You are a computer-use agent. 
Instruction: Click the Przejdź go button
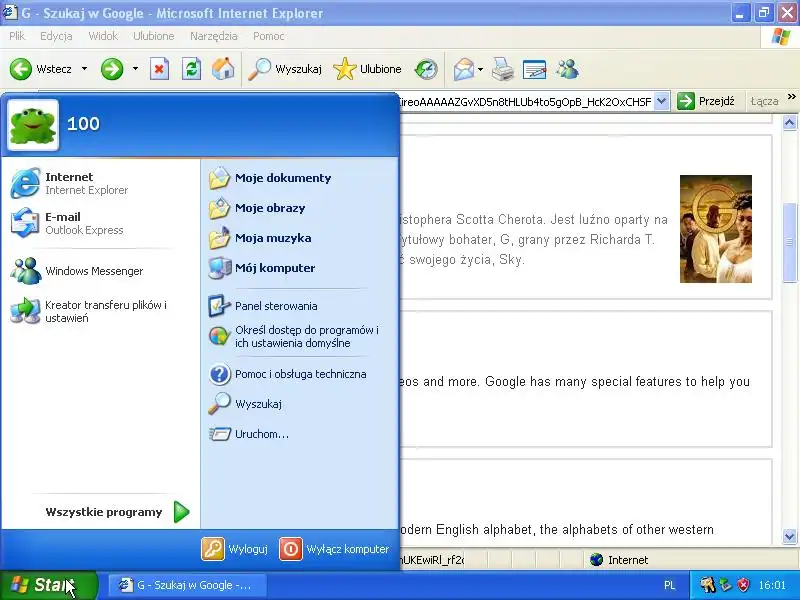706,101
